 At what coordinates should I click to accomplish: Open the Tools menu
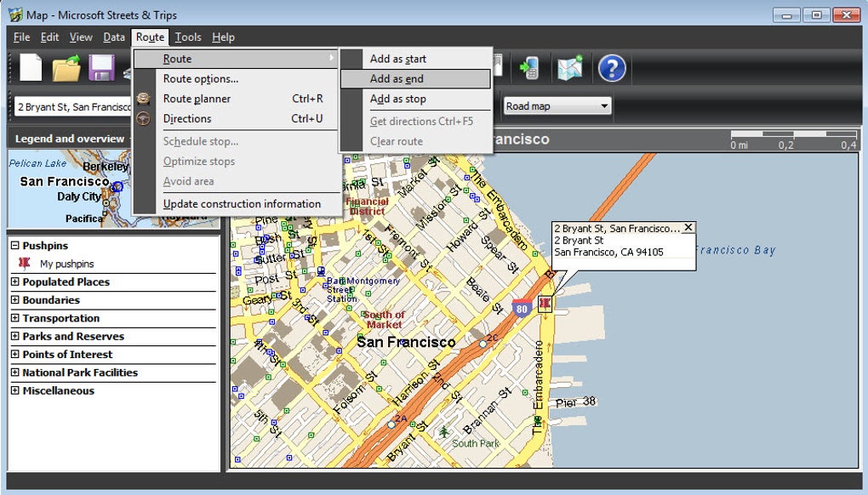pyautogui.click(x=188, y=37)
